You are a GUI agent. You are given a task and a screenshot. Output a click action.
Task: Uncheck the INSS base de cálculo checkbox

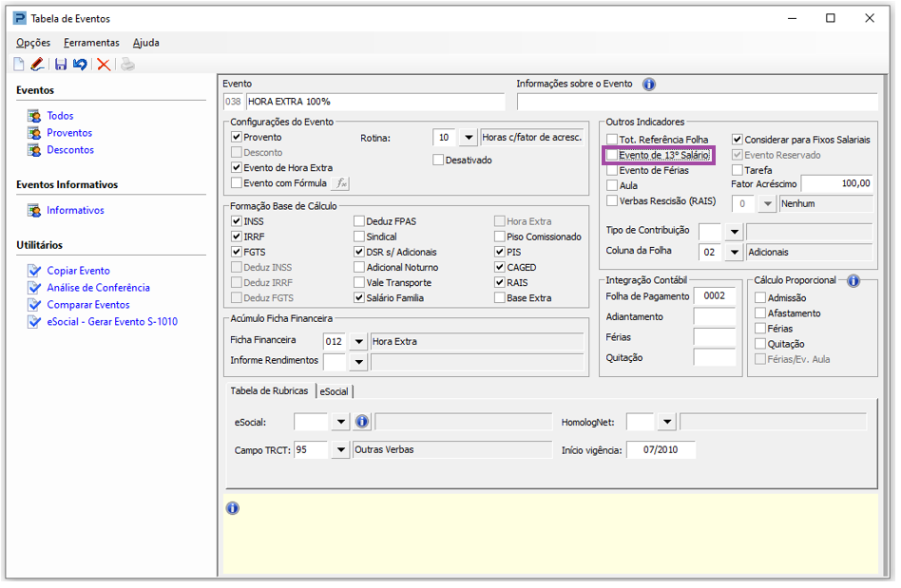click(237, 221)
